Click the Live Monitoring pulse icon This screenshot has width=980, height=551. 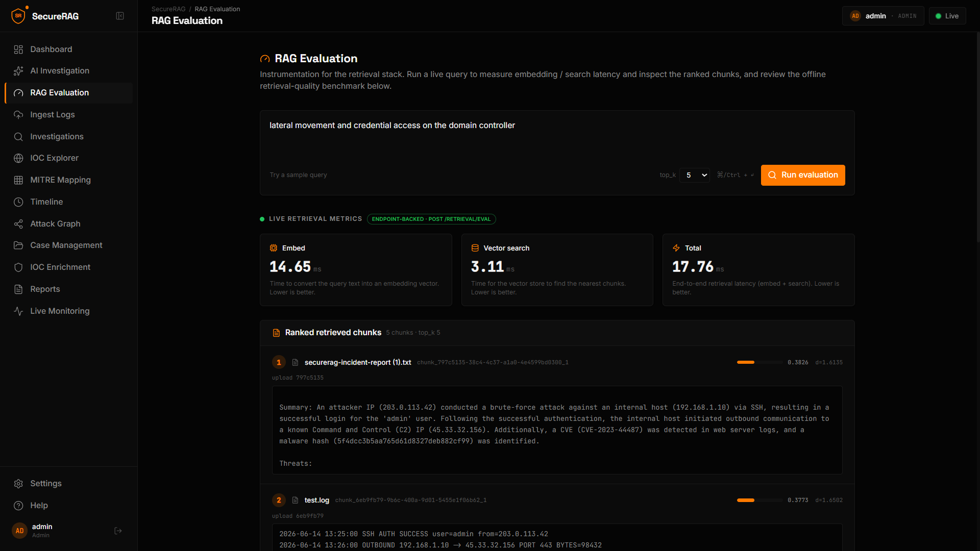point(18,311)
